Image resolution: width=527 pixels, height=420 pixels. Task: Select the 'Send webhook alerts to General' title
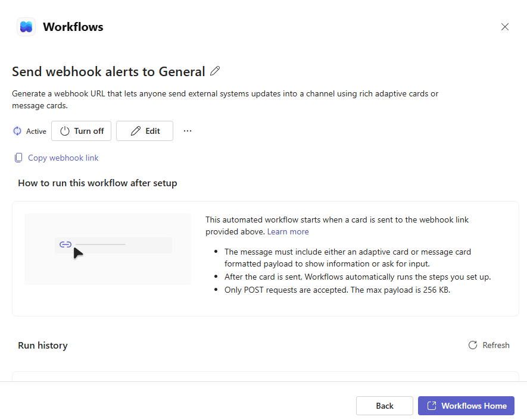(x=108, y=71)
